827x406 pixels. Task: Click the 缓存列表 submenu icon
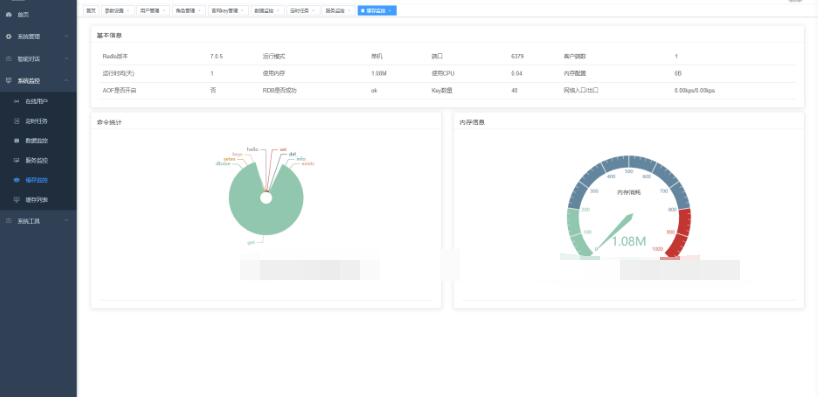16,200
